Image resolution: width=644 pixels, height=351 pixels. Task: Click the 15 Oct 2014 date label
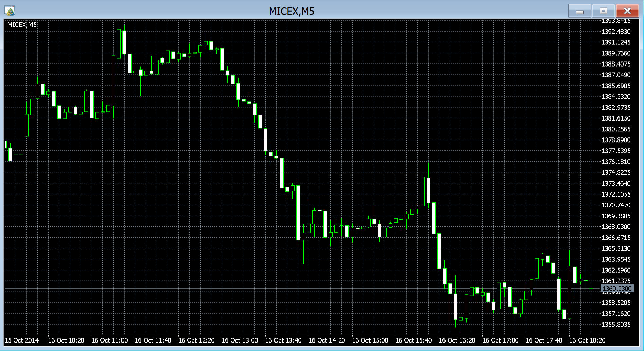(x=22, y=340)
